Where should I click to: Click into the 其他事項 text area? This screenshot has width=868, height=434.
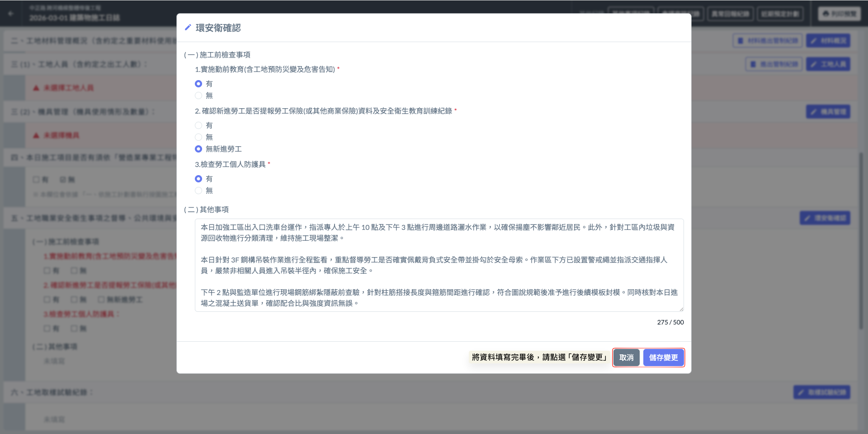coord(439,265)
